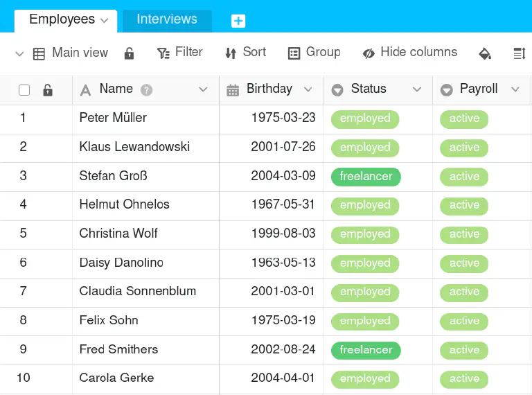Toggle Hide columns in the toolbar
Image resolution: width=532 pixels, height=395 pixels.
pyautogui.click(x=410, y=53)
